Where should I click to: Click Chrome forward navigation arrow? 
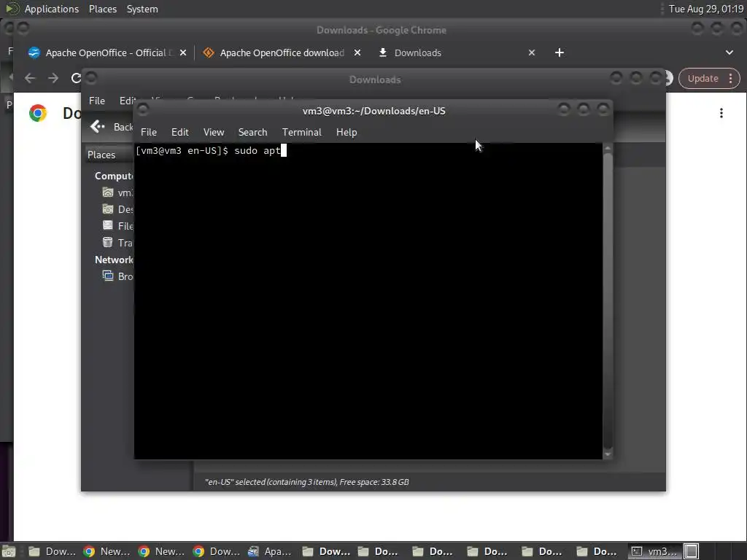(53, 78)
